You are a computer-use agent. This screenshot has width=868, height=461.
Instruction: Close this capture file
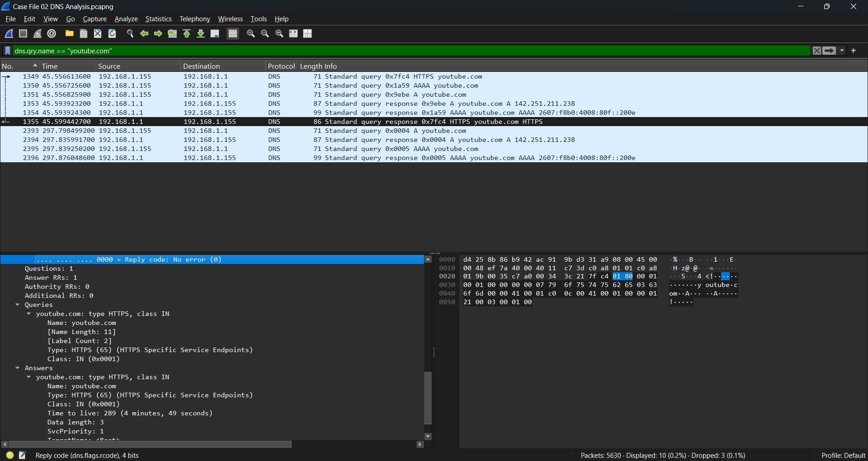click(x=98, y=33)
